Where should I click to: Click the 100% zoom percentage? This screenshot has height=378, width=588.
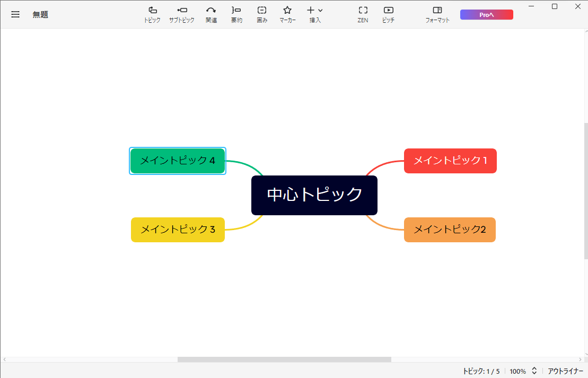(517, 371)
